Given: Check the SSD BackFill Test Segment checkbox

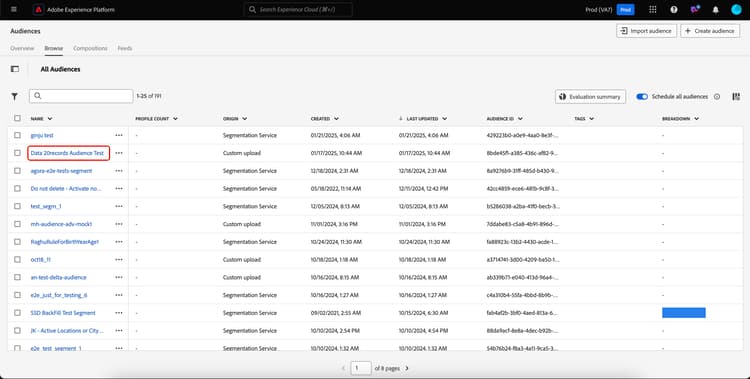Looking at the screenshot, I should (x=17, y=312).
